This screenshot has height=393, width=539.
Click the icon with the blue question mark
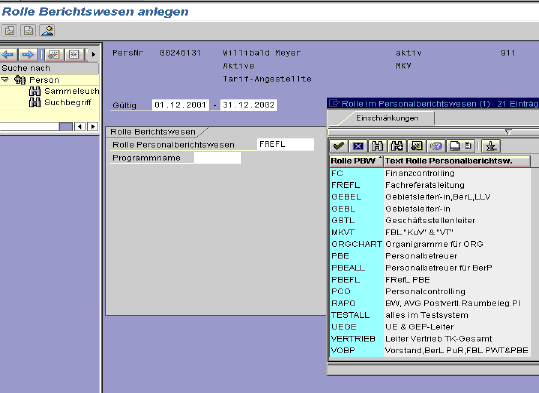[x=436, y=146]
